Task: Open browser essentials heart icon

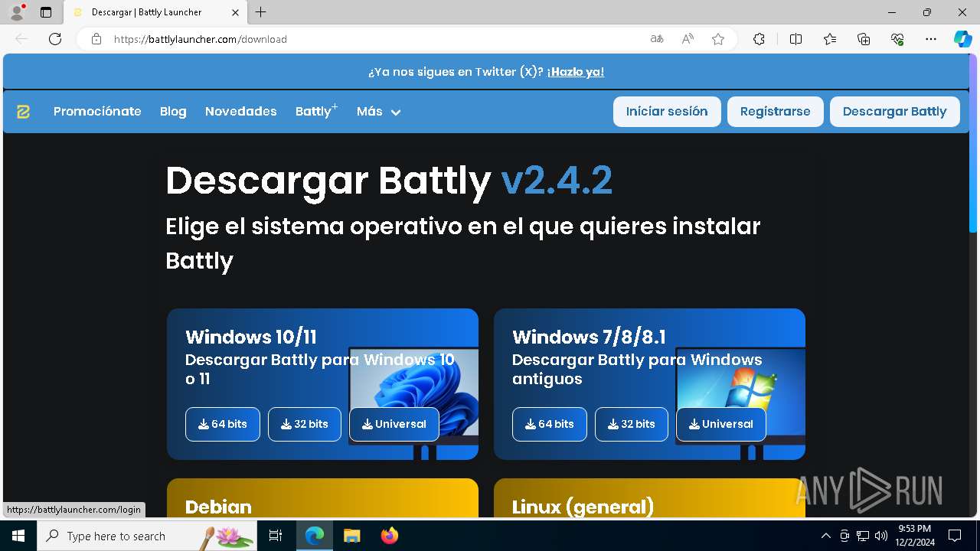Action: [x=897, y=39]
